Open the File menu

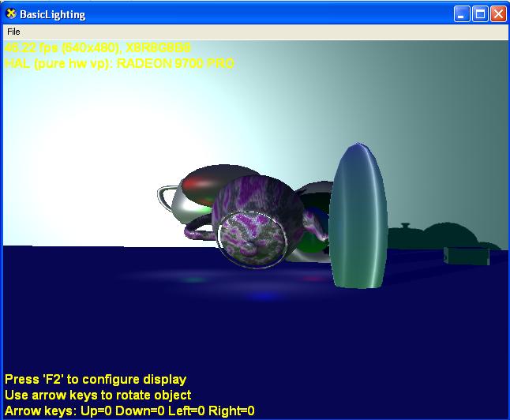(x=13, y=32)
